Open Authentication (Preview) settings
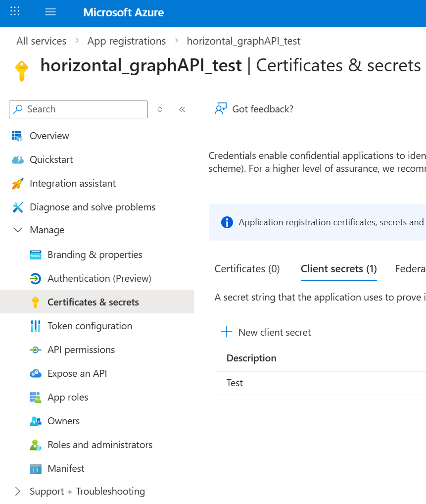The height and width of the screenshot is (504, 426). [97, 278]
